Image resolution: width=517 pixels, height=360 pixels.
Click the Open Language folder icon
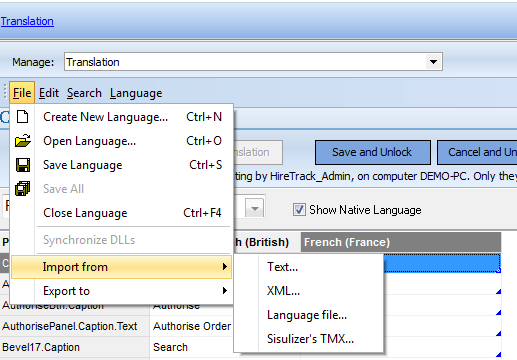coord(23,141)
